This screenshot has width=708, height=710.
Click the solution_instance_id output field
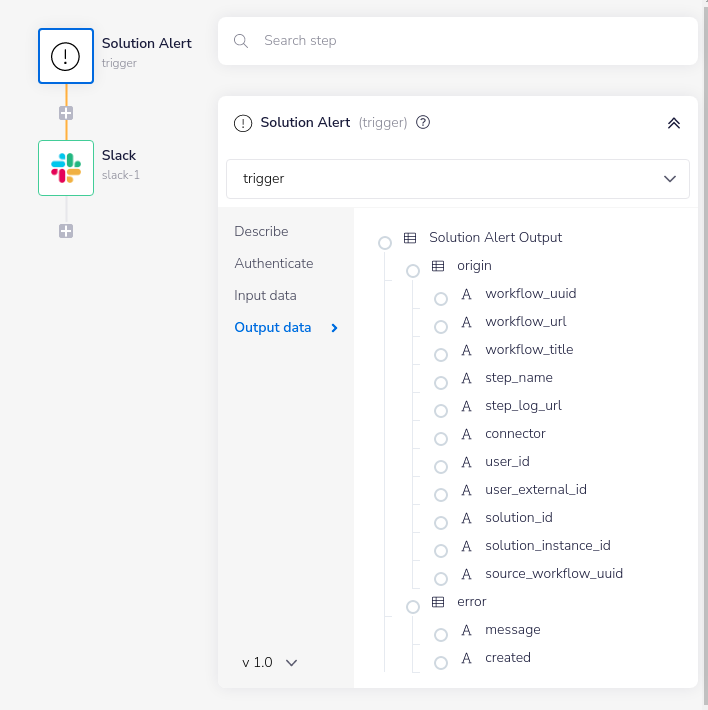click(547, 546)
